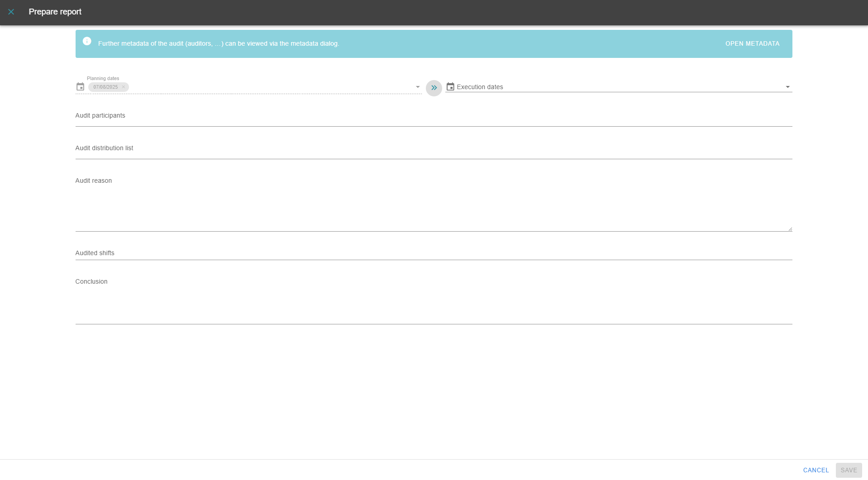Select the 07/08/2025 planning date chip

pos(105,87)
